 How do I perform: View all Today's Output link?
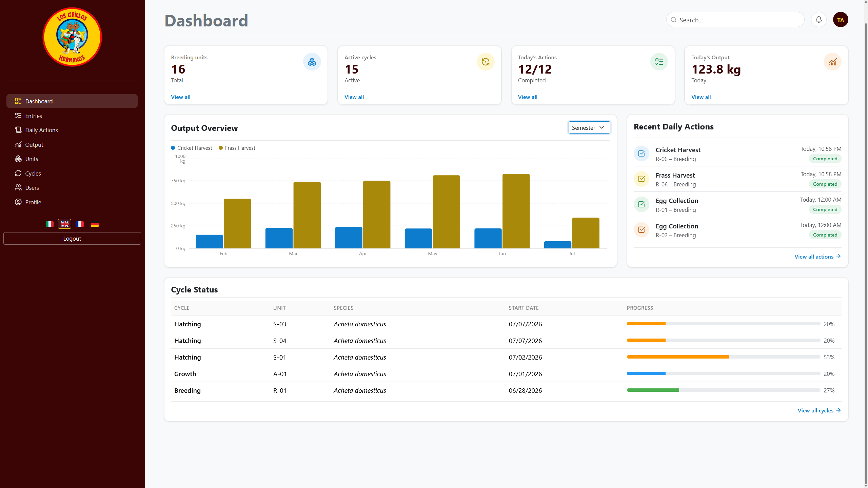coord(701,97)
